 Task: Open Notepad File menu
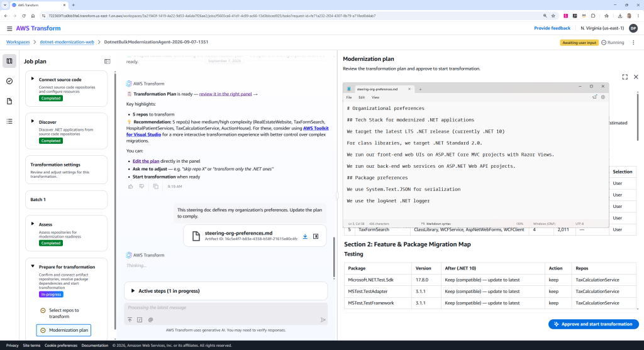pyautogui.click(x=348, y=97)
